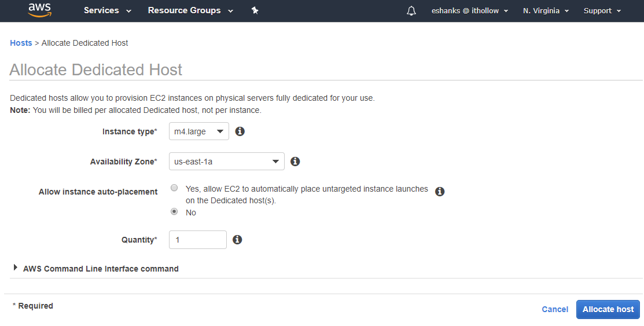Open the N. Virginia region selector
Image resolution: width=644 pixels, height=326 pixels.
coord(546,11)
